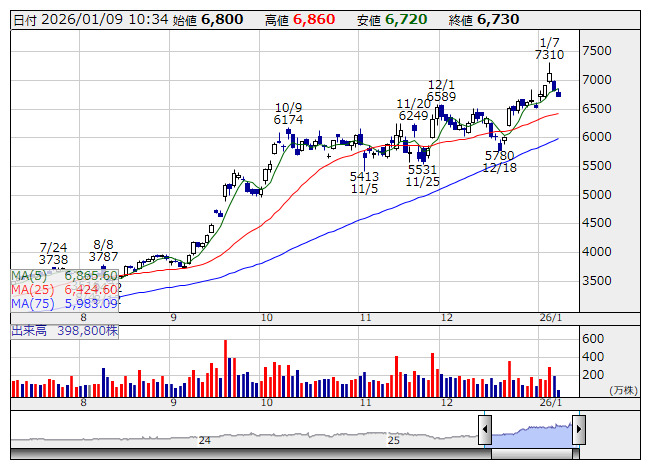This screenshot has width=653, height=470.
Task: Click the tallest red volume bar in late September
Action: tap(225, 368)
